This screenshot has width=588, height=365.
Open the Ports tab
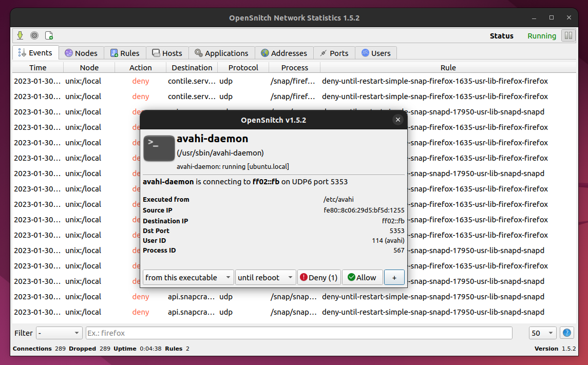coord(334,53)
